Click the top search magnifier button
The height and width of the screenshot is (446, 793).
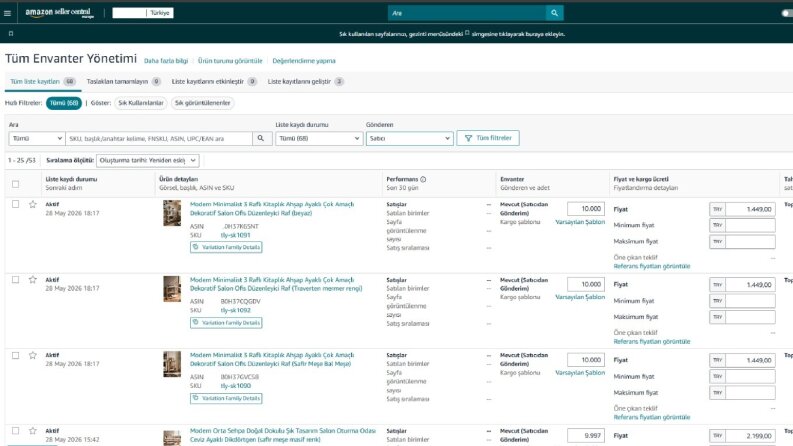tap(554, 13)
